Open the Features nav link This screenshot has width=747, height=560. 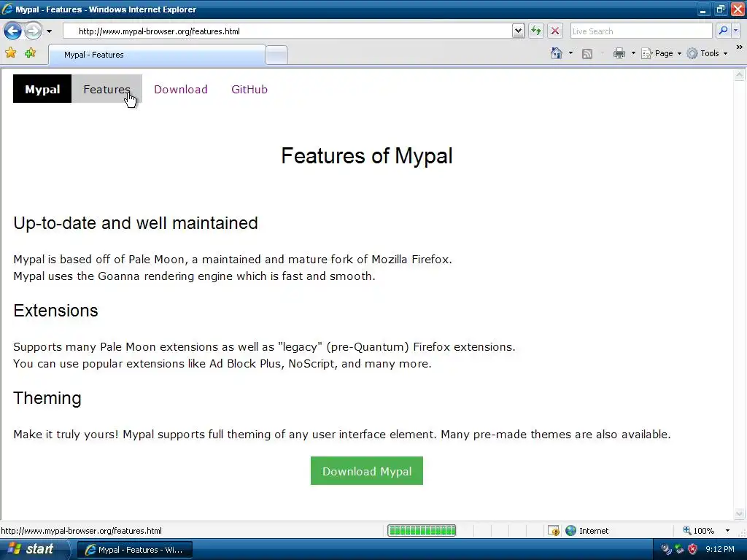pos(107,89)
